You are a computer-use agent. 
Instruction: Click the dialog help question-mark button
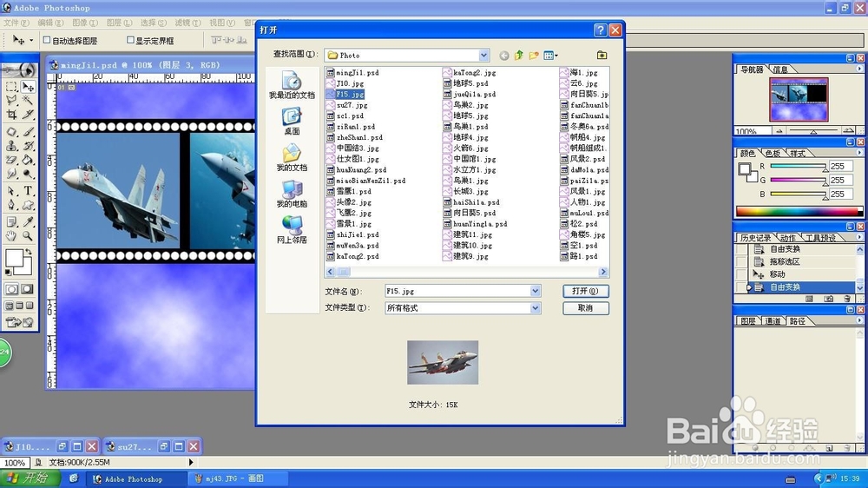point(600,30)
